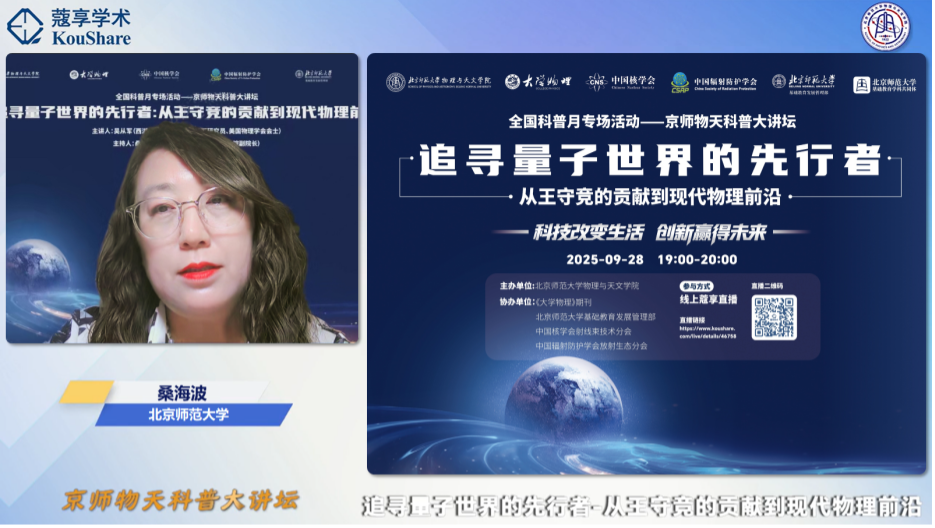Open the www.koushare.com live stream link
The height and width of the screenshot is (528, 935).
pyautogui.click(x=708, y=332)
